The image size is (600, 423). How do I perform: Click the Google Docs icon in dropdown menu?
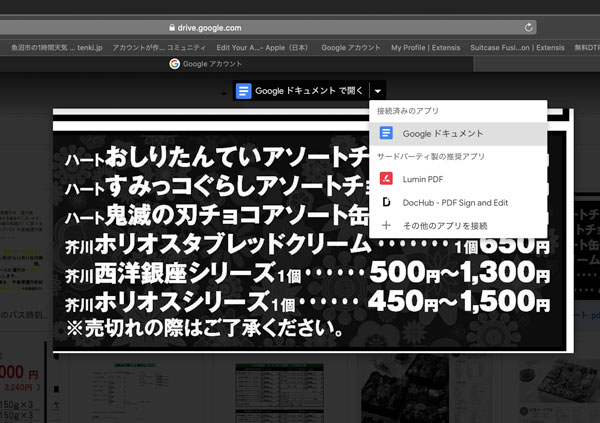(x=386, y=133)
